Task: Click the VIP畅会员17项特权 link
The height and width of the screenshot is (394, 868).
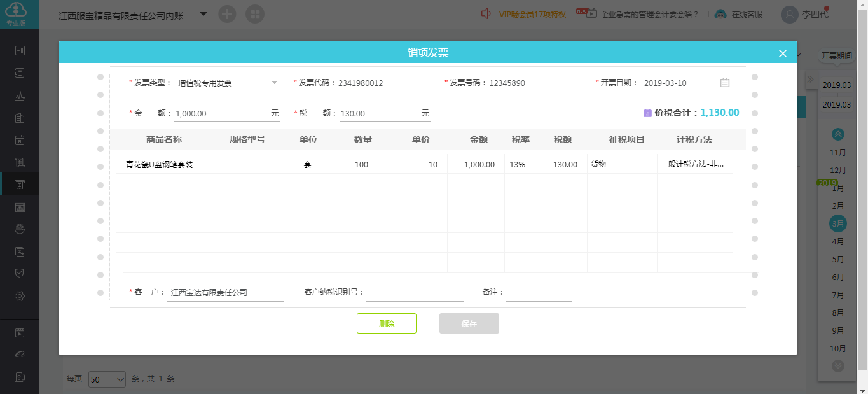Action: click(532, 15)
